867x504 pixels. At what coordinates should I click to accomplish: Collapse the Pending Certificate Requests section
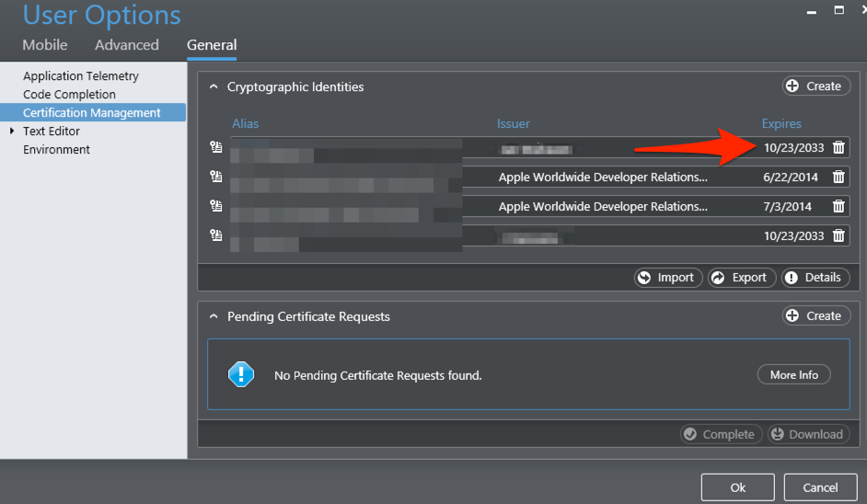click(214, 316)
